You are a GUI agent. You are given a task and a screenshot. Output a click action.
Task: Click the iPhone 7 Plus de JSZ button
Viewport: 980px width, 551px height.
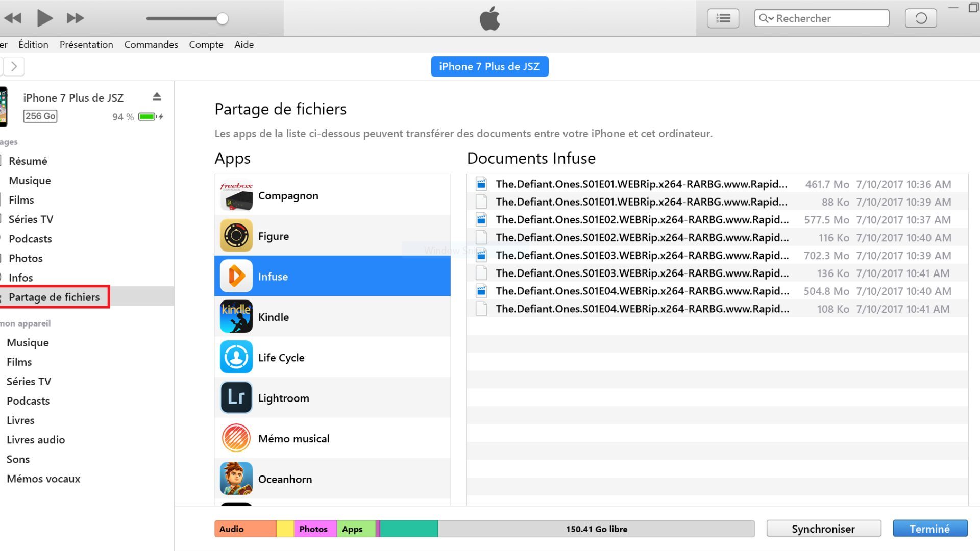[x=489, y=66]
